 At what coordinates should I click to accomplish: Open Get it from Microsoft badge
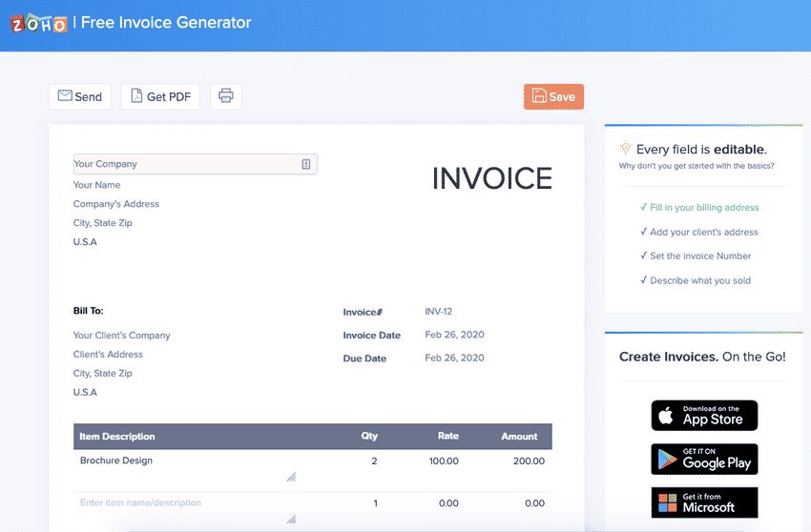coord(704,502)
